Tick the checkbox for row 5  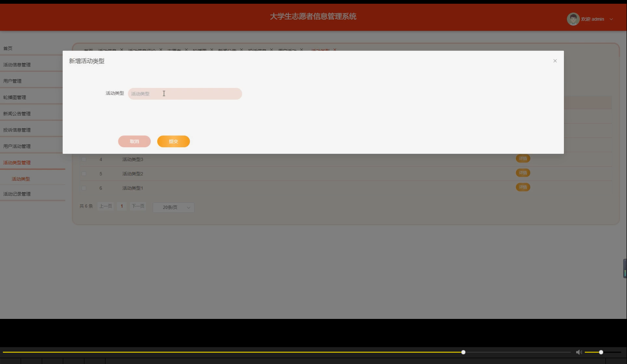[84, 174]
